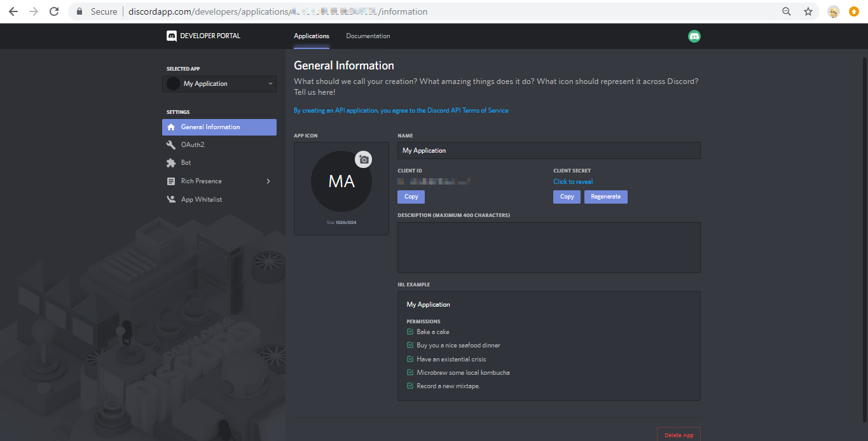Image resolution: width=868 pixels, height=441 pixels.
Task: Open the OAuth2 settings page
Action: click(x=219, y=145)
